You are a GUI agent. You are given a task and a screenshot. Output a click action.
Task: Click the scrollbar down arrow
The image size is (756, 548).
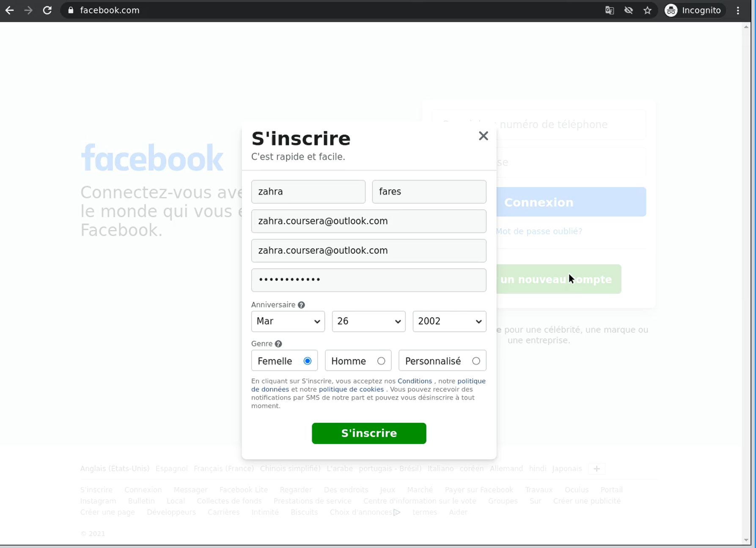click(746, 540)
